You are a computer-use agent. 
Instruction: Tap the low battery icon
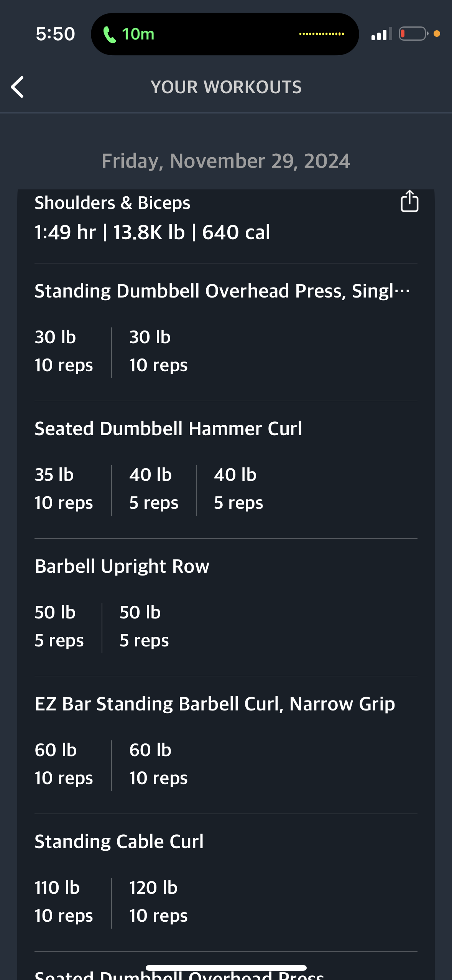coord(413,34)
